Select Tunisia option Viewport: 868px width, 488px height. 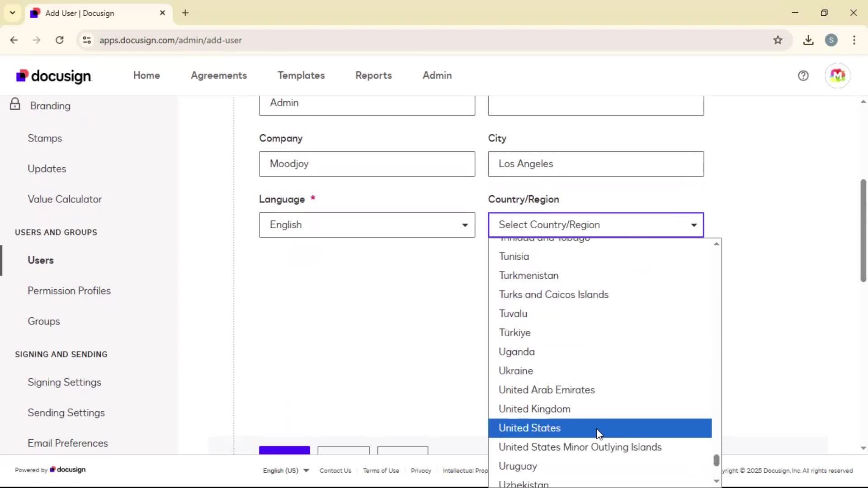(x=600, y=257)
